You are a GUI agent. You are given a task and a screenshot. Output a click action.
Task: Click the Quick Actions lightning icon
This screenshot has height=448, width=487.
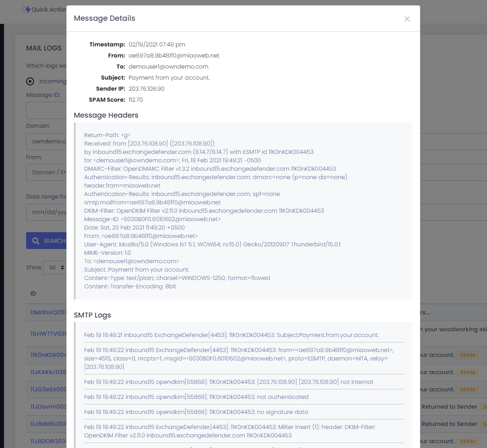point(27,9)
